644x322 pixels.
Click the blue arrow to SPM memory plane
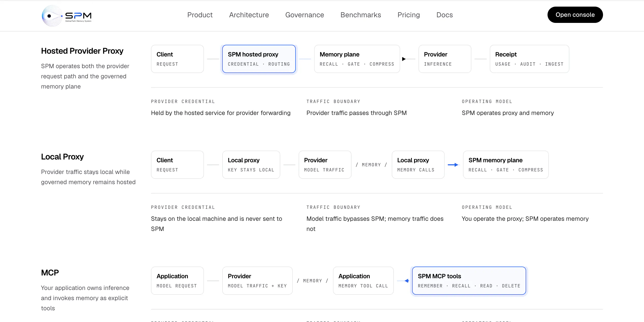(x=453, y=165)
